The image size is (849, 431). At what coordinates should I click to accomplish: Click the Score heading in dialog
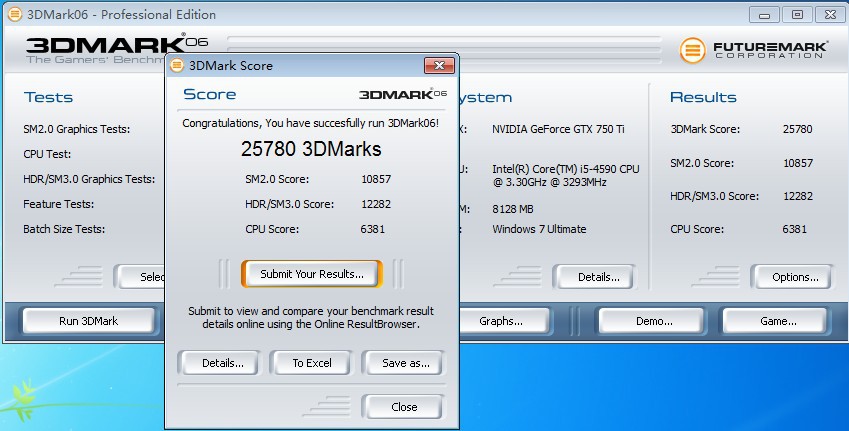(x=210, y=94)
